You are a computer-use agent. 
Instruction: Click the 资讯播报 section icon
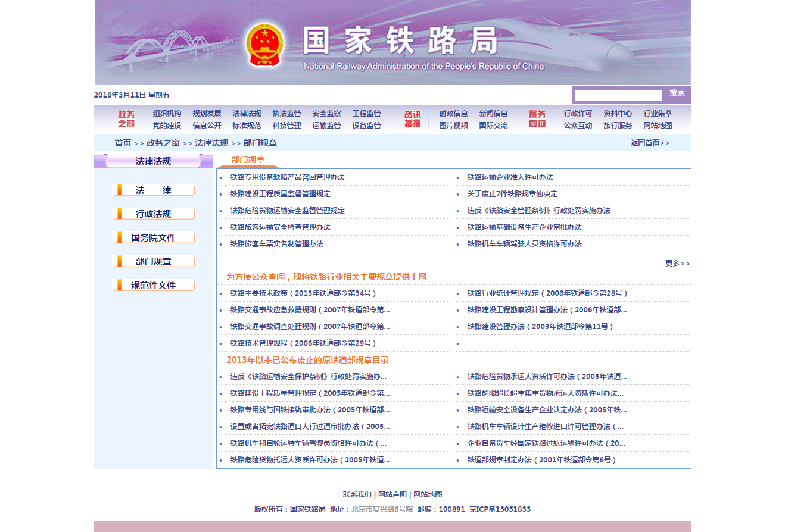[x=412, y=119]
